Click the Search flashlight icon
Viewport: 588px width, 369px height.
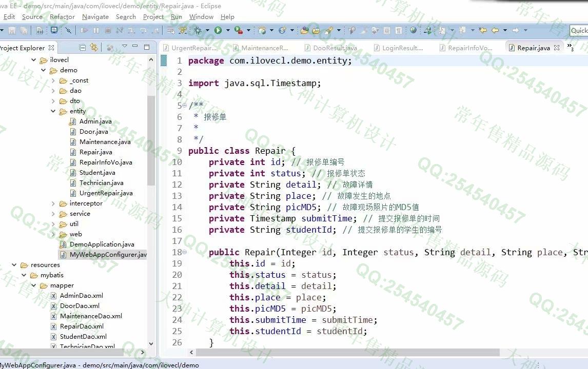[x=328, y=30]
